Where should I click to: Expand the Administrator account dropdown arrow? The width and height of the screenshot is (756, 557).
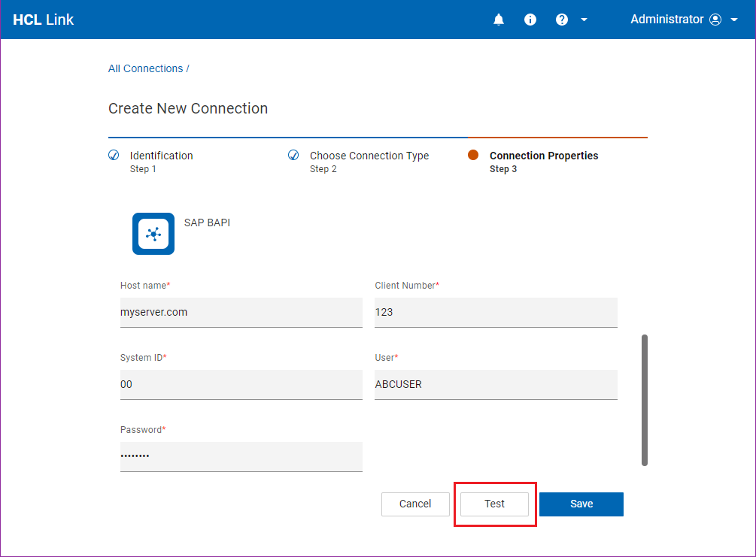coord(734,20)
